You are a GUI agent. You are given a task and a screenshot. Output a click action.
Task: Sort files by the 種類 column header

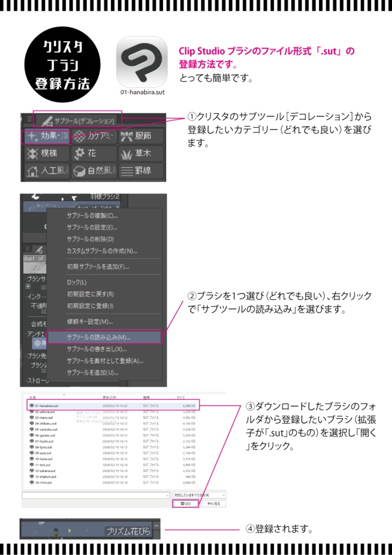tap(146, 397)
